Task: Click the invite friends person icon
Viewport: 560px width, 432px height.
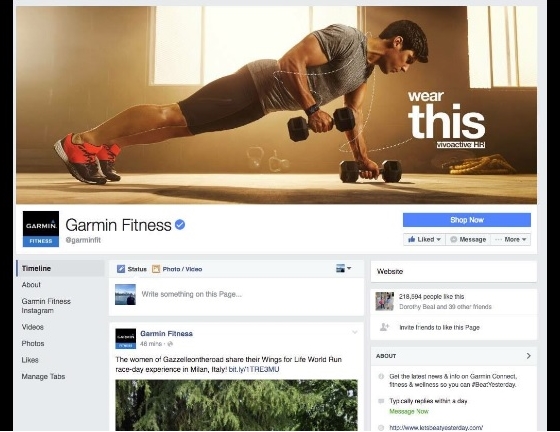Action: 384,327
